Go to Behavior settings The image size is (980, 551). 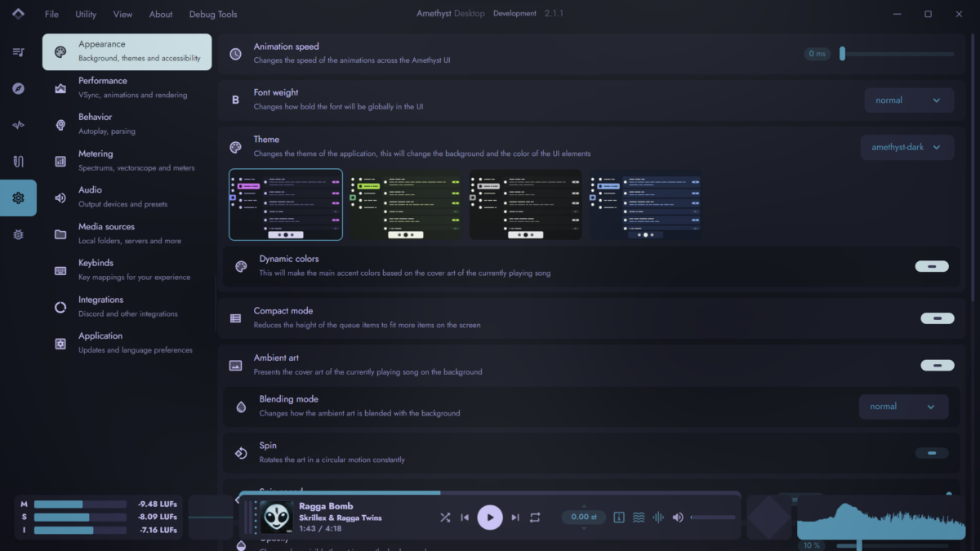pos(127,124)
